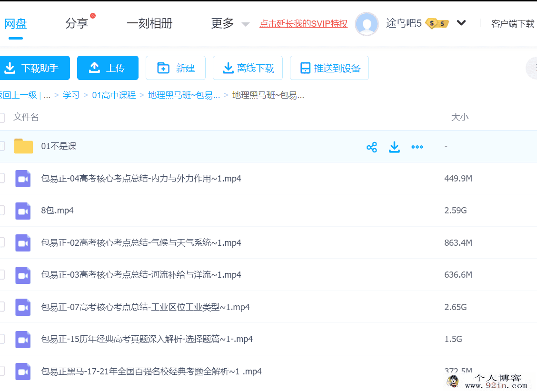
Task: Open the 一刻相册 tab
Action: click(149, 23)
